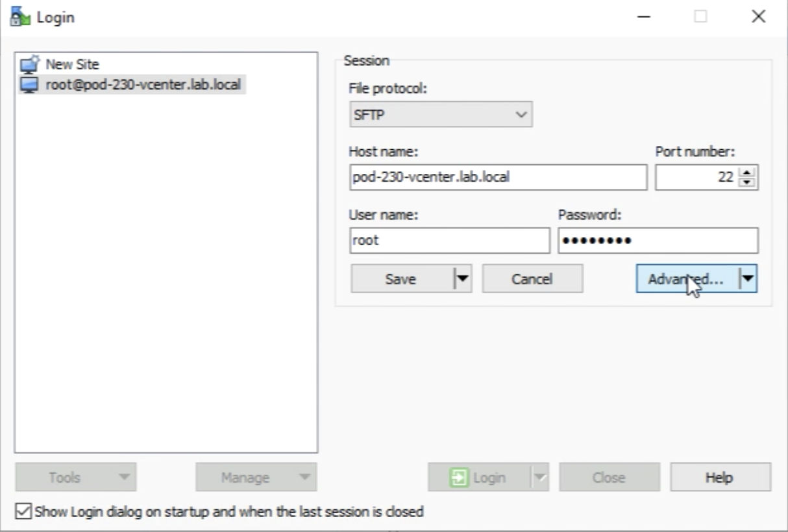
Task: Open the File protocol SFTP dropdown
Action: coord(441,114)
